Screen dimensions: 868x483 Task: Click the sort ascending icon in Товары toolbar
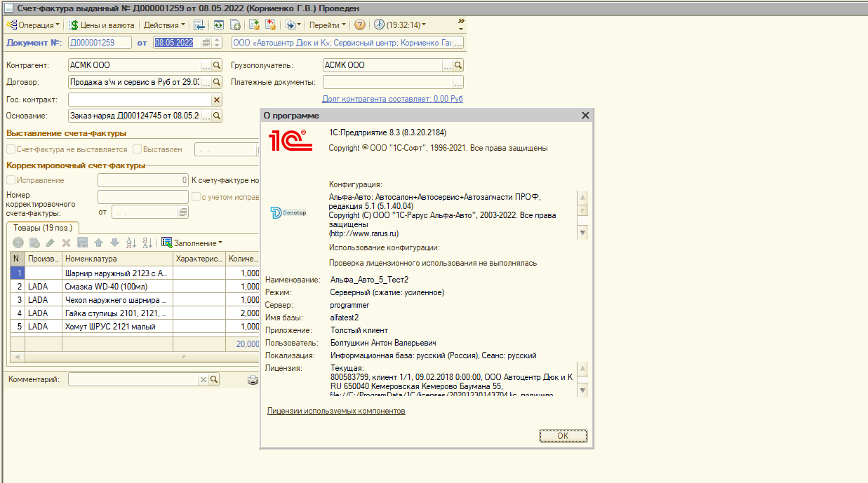pyautogui.click(x=131, y=243)
